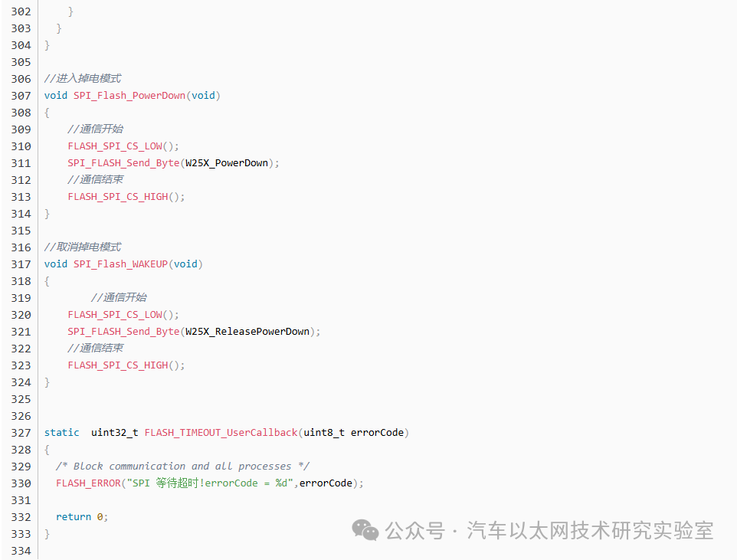The image size is (737, 560).
Task: Click the WeChat logo icon in watermark
Action: [365, 530]
